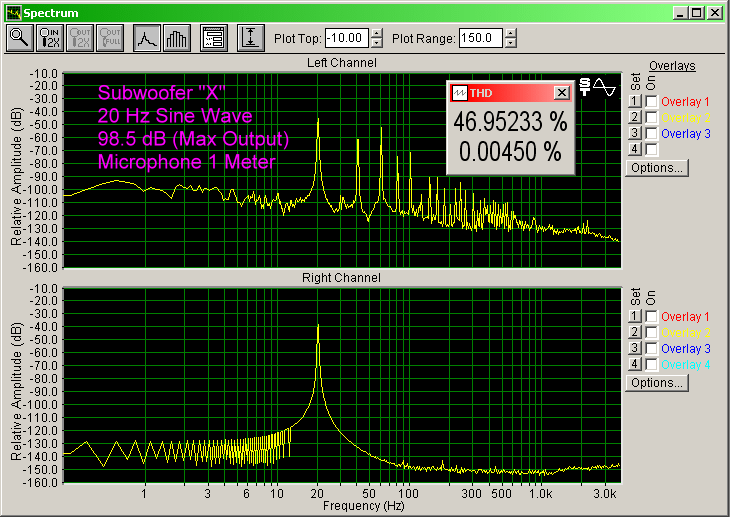Decrease Plot Top with the down arrow
The width and height of the screenshot is (730, 517).
(376, 43)
